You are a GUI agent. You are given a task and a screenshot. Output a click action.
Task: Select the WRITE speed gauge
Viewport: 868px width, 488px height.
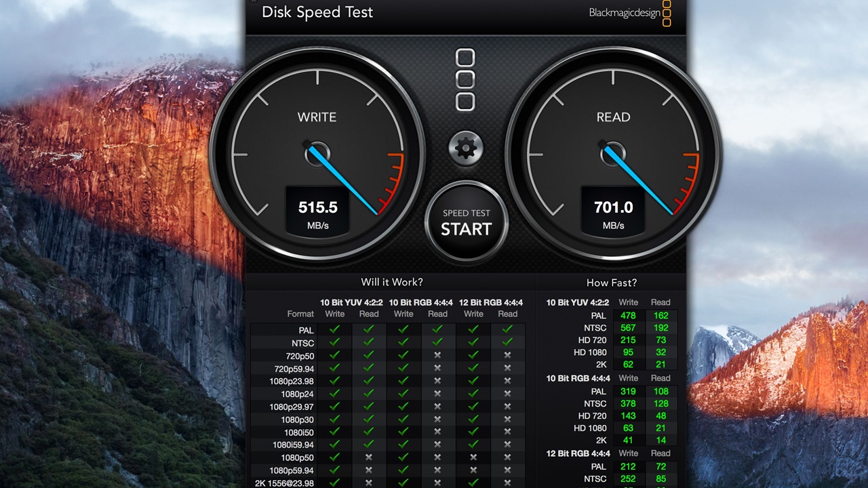[x=317, y=152]
